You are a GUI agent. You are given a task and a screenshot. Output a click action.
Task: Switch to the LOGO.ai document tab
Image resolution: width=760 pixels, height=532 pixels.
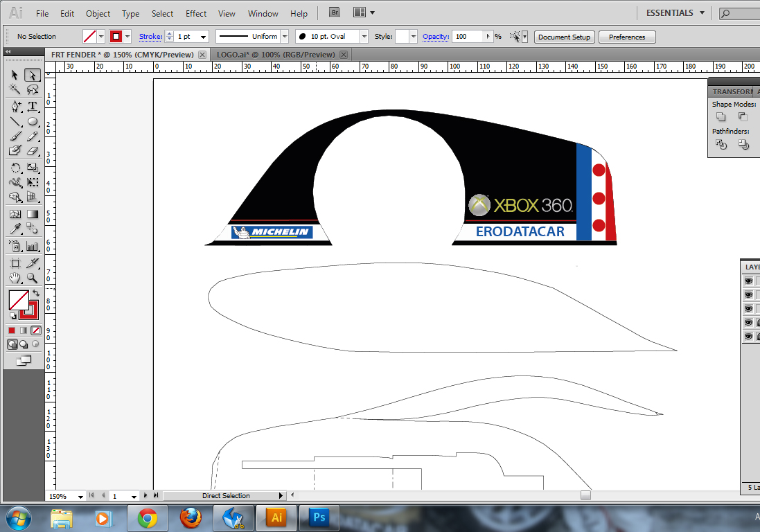click(x=275, y=54)
